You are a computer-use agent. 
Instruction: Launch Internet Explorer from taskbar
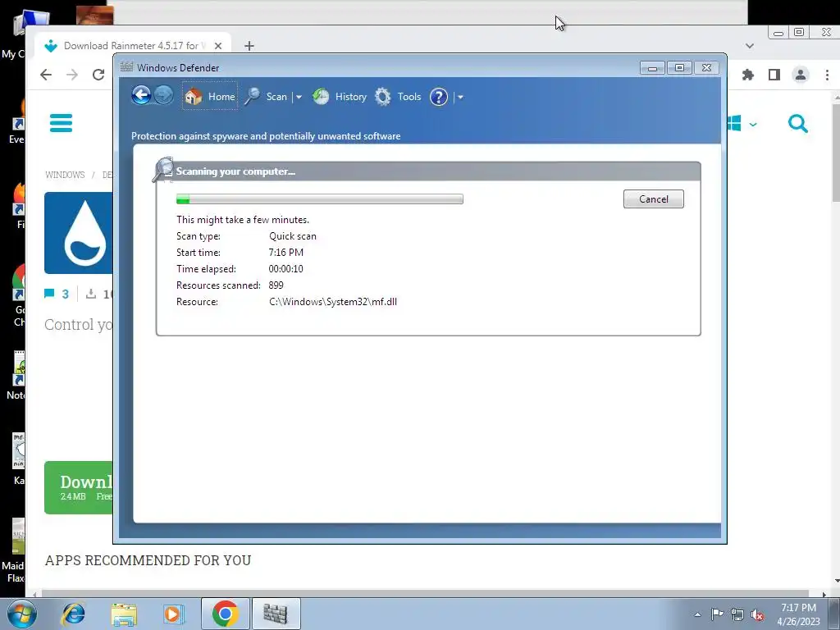[x=73, y=614]
